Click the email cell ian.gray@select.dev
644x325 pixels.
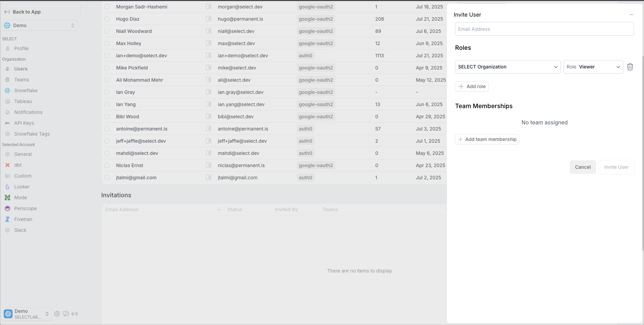click(240, 92)
